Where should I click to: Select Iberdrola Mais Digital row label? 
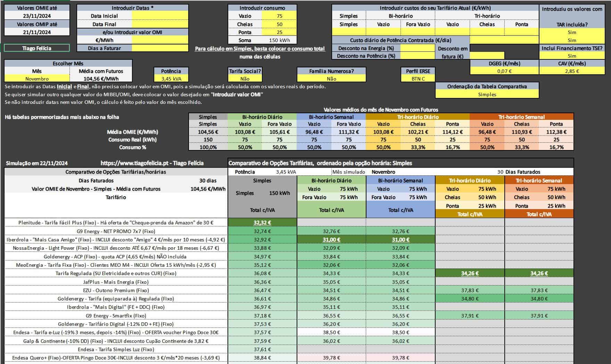[116, 307]
